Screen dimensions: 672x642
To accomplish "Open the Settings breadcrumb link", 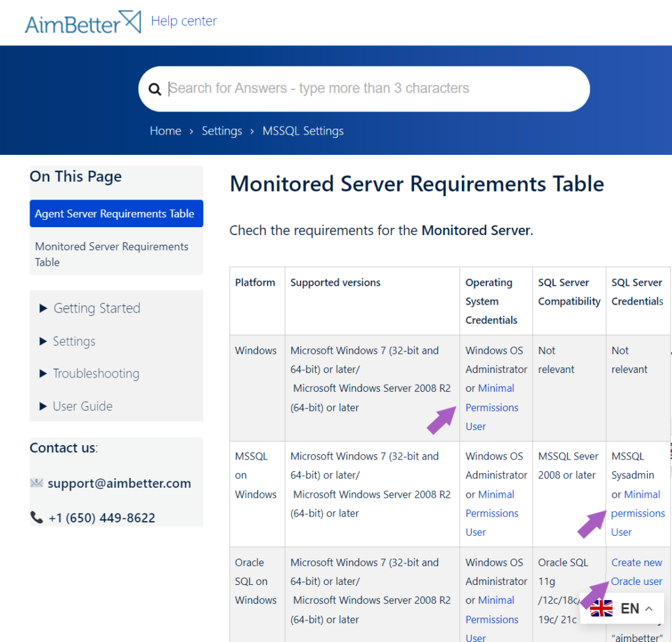I will coord(222,131).
